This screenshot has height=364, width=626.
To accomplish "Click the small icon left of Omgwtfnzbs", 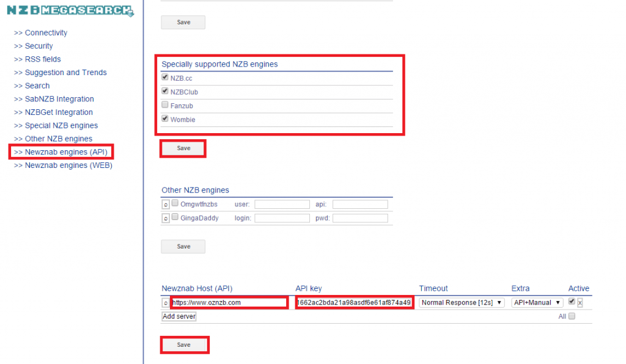I will [165, 203].
